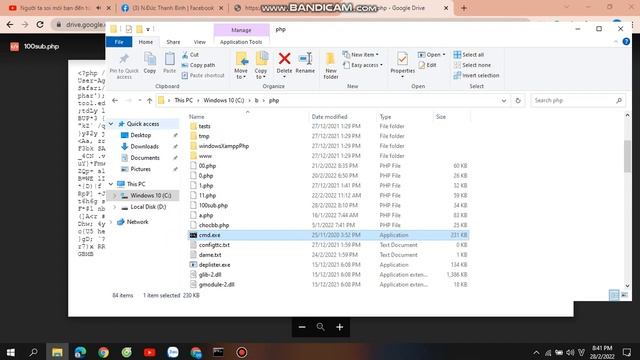Click Select all
The image size is (640, 360).
tap(469, 55)
